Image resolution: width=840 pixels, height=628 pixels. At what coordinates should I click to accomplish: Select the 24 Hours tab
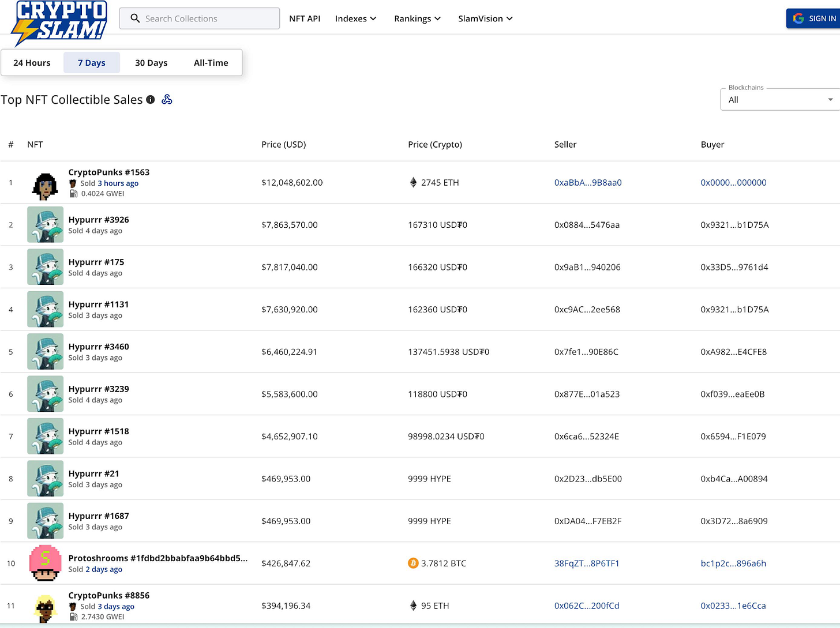[x=32, y=63]
